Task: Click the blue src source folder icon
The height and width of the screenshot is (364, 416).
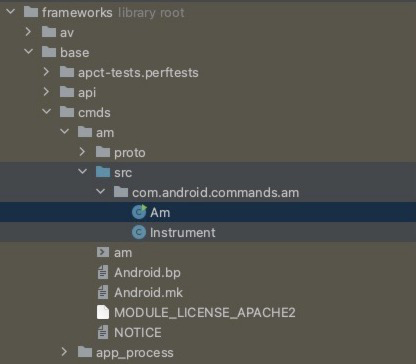Action: 103,172
